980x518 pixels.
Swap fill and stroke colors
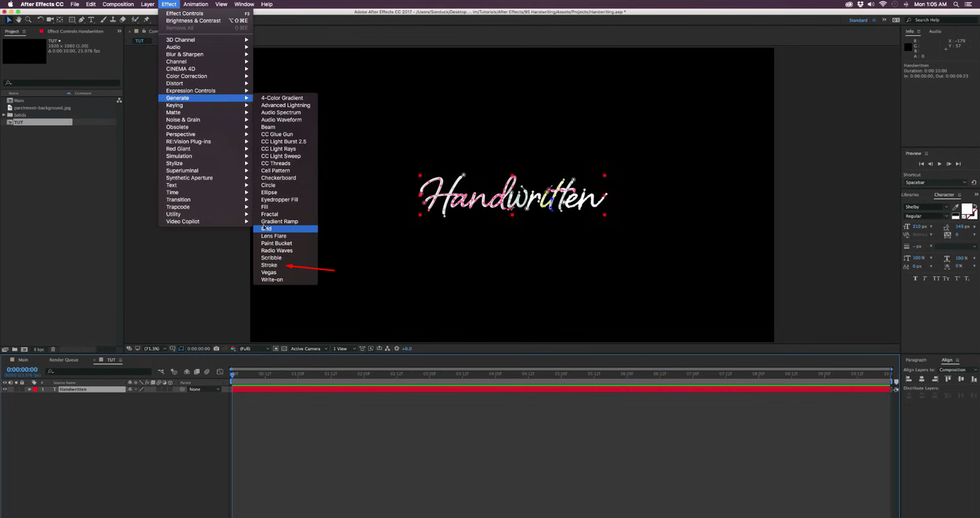tap(975, 206)
